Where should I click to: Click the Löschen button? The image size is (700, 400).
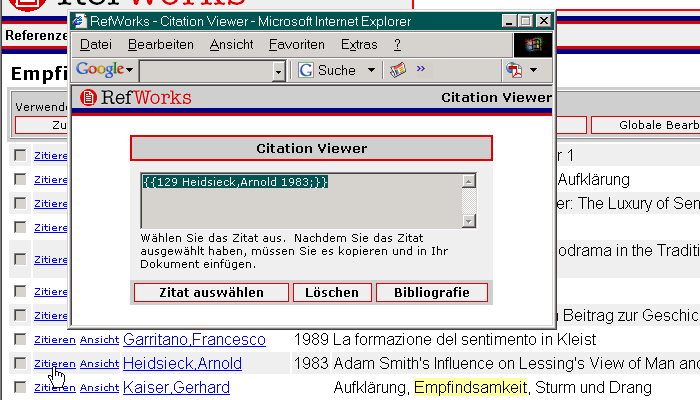click(332, 292)
